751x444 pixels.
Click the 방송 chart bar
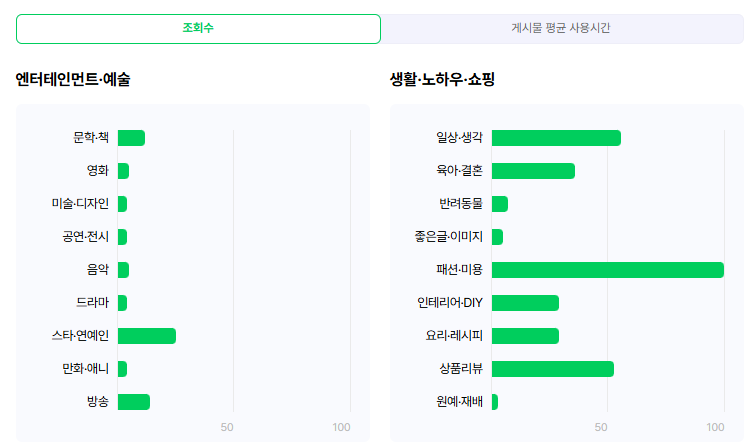click(x=133, y=402)
